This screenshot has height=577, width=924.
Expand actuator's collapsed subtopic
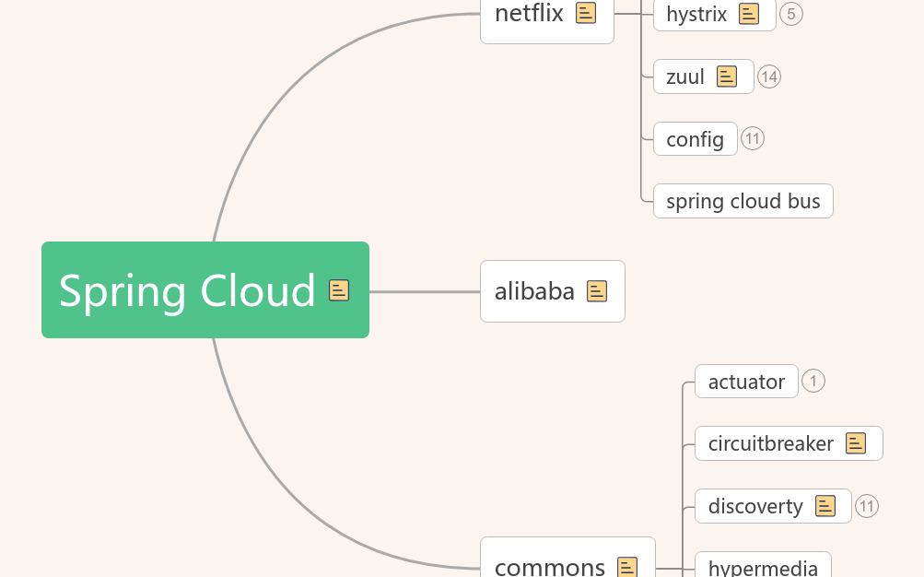pos(813,381)
